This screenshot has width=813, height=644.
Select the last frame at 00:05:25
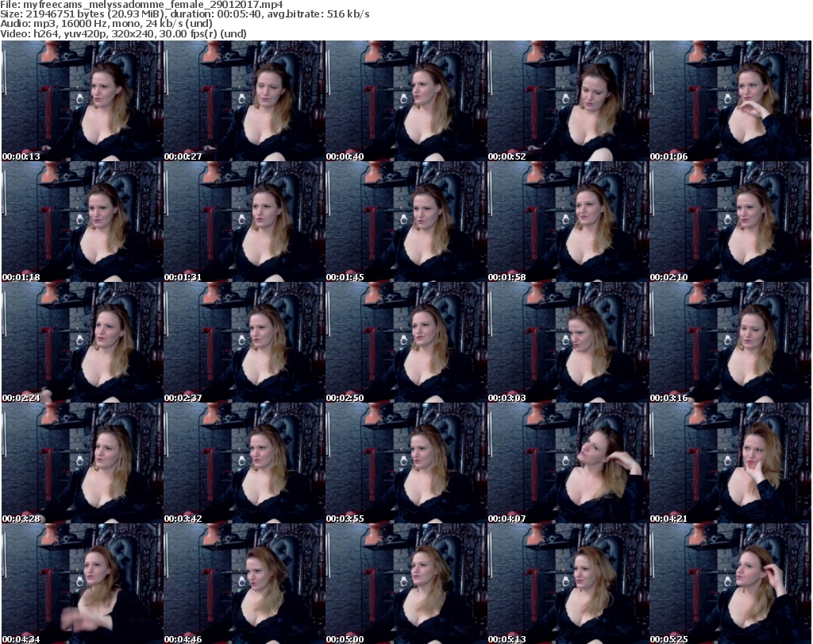(730, 584)
